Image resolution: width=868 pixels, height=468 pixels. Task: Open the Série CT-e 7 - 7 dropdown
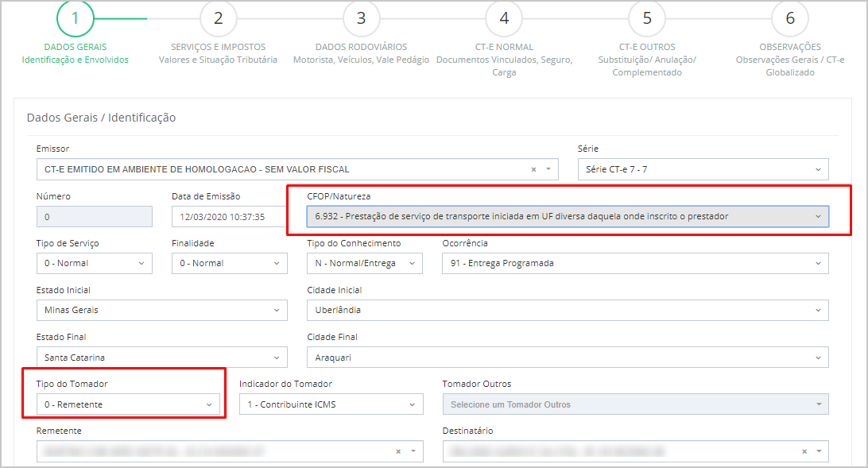tap(703, 169)
